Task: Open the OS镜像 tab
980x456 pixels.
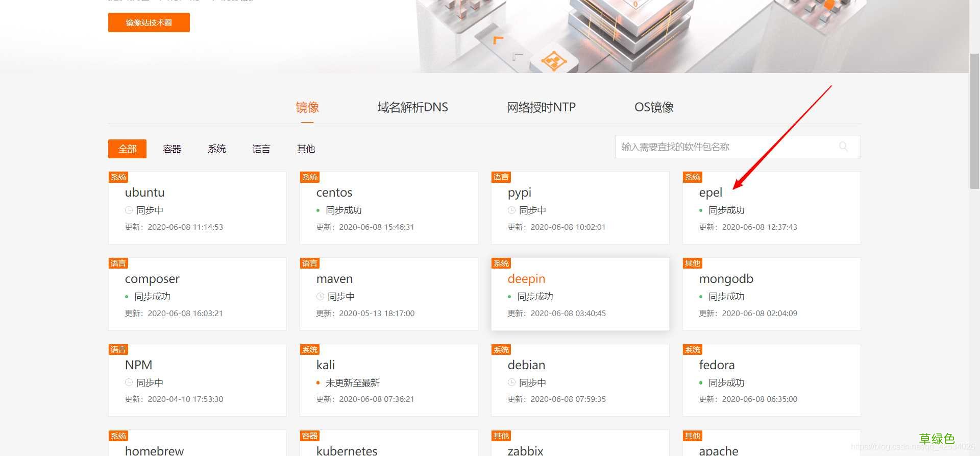Action: click(x=654, y=107)
